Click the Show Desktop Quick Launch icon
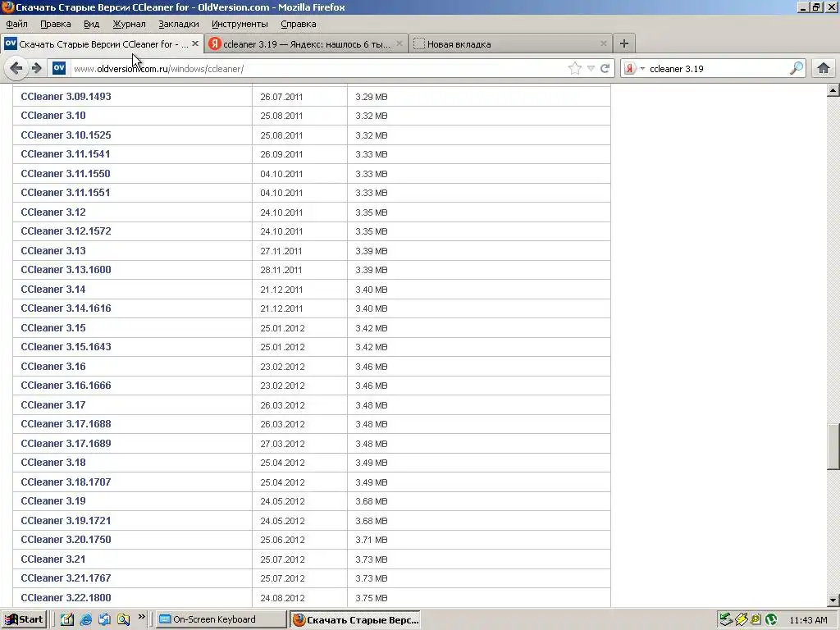 [104, 620]
